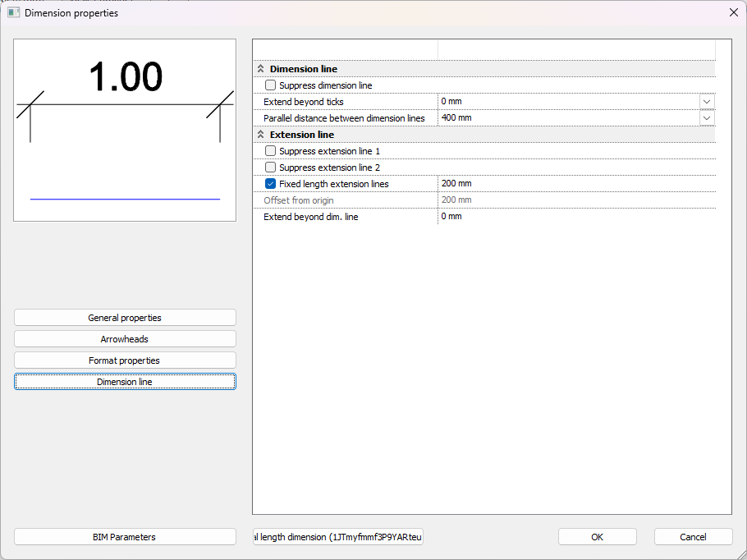Select the Dimension line page button
The width and height of the screenshot is (747, 560).
pyautogui.click(x=125, y=382)
